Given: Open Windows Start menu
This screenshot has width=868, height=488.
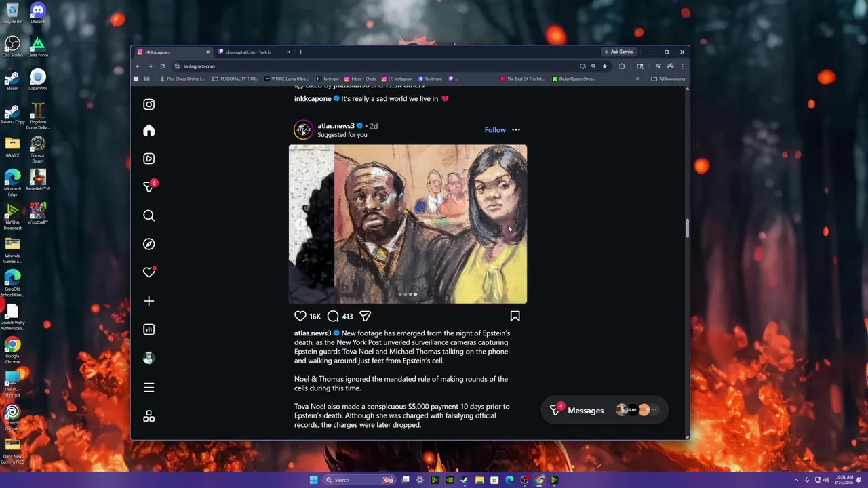Looking at the screenshot, I should [x=313, y=480].
